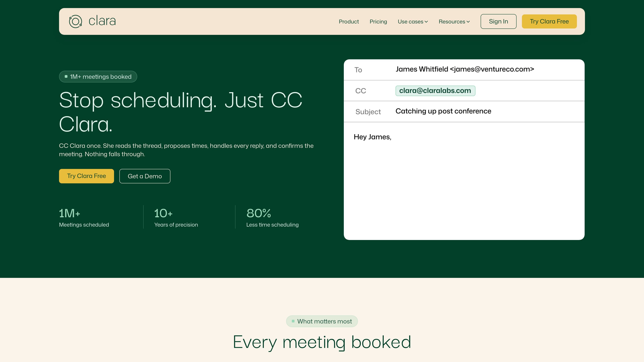Request a demo with Get a Demo
This screenshot has width=644, height=362.
click(x=145, y=176)
